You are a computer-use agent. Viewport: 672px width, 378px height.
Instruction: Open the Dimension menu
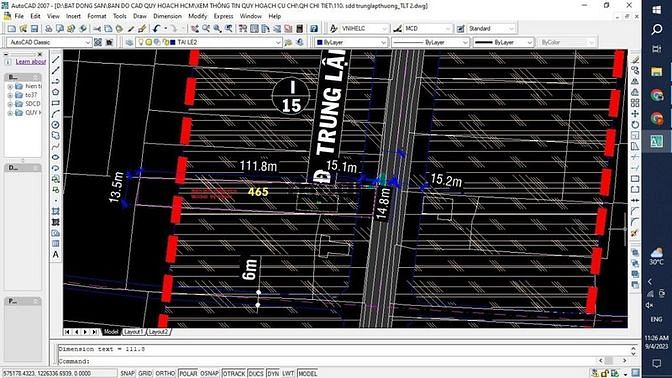(168, 16)
